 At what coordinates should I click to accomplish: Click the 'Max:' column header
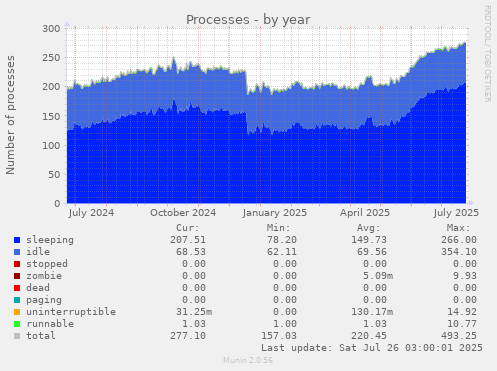(x=458, y=228)
